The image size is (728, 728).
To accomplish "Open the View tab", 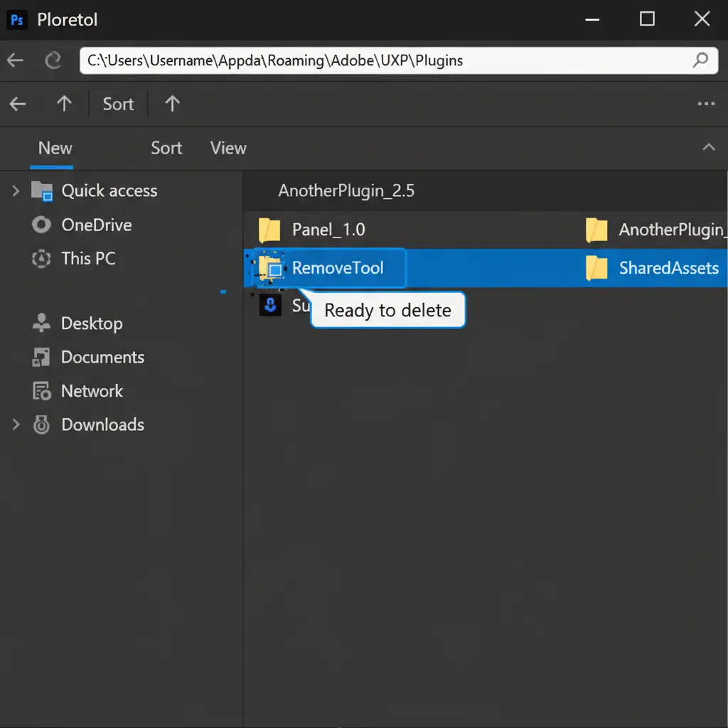I will (228, 148).
